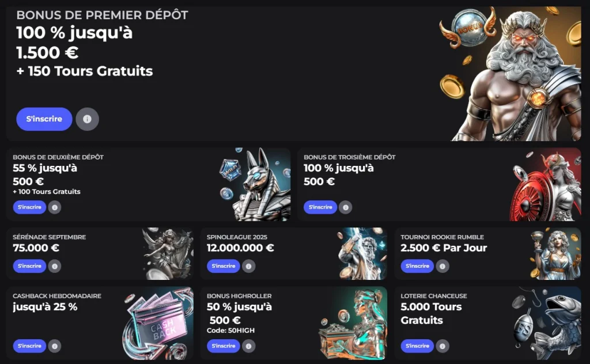Show info for Cashback Hebdomadaire
The width and height of the screenshot is (590, 364).
55,346
